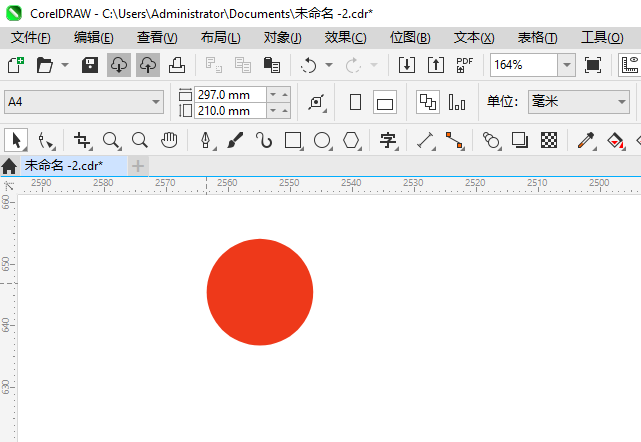Click the Print icon
The width and height of the screenshot is (641, 442).
click(177, 65)
